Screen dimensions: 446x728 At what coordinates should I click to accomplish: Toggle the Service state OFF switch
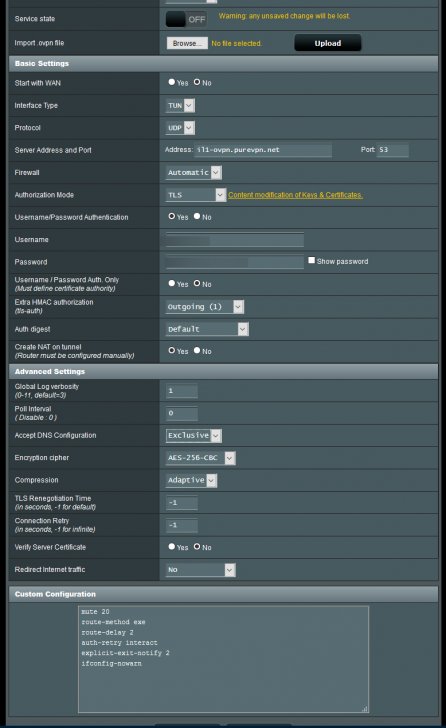click(x=186, y=19)
